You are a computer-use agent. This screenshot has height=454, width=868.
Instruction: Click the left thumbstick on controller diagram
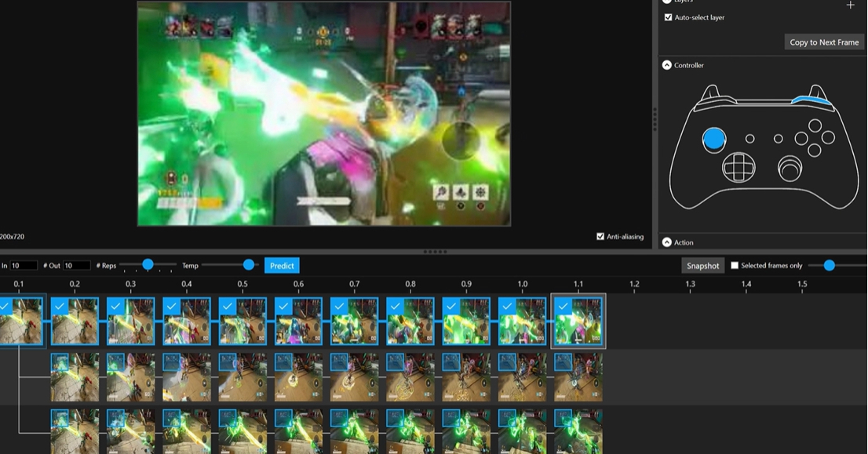(714, 140)
